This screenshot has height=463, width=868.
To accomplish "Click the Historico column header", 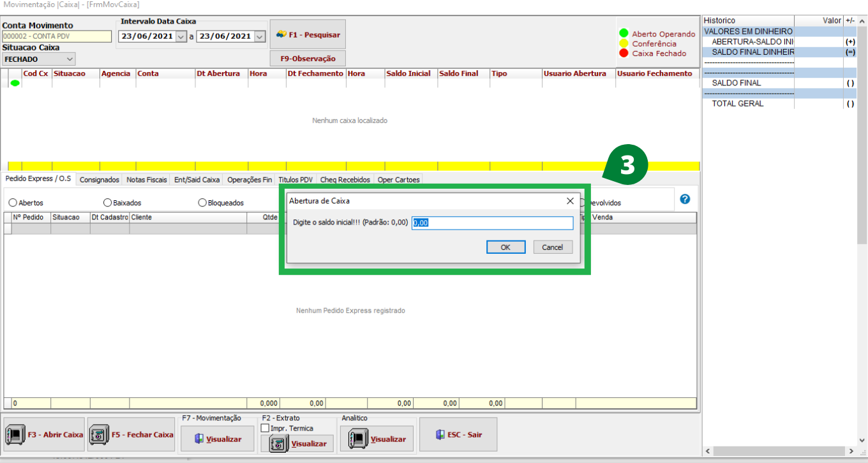I will (x=748, y=20).
